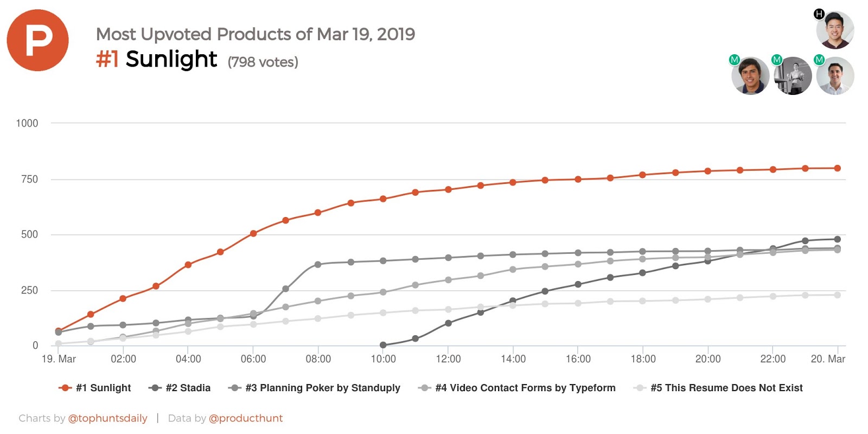Click the orange Sunlight legend marker
868x434 pixels.
pos(65,388)
